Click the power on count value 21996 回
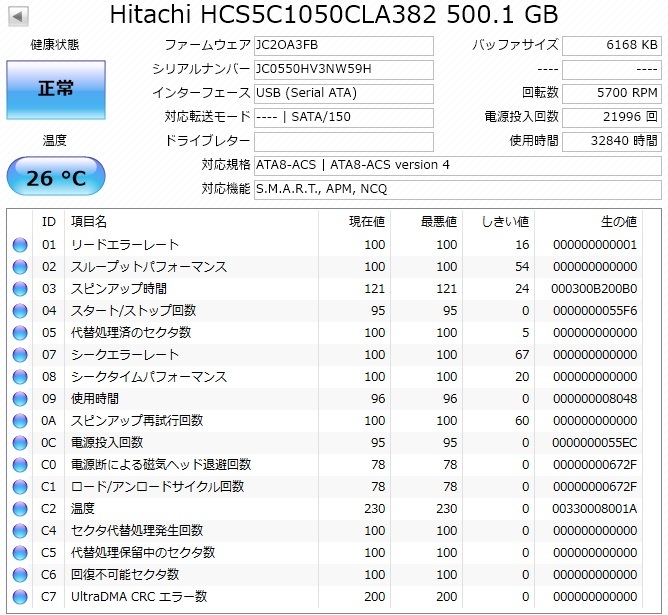Viewport: 668px width, 615px height. pyautogui.click(x=612, y=117)
